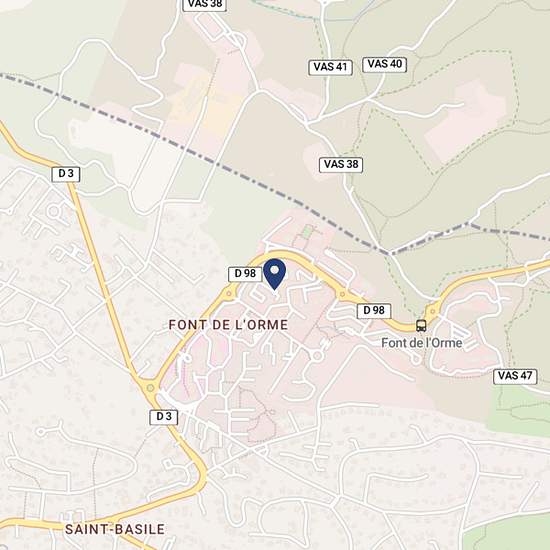Click the VAS 47 route shield
The image size is (550, 550).
point(515,376)
